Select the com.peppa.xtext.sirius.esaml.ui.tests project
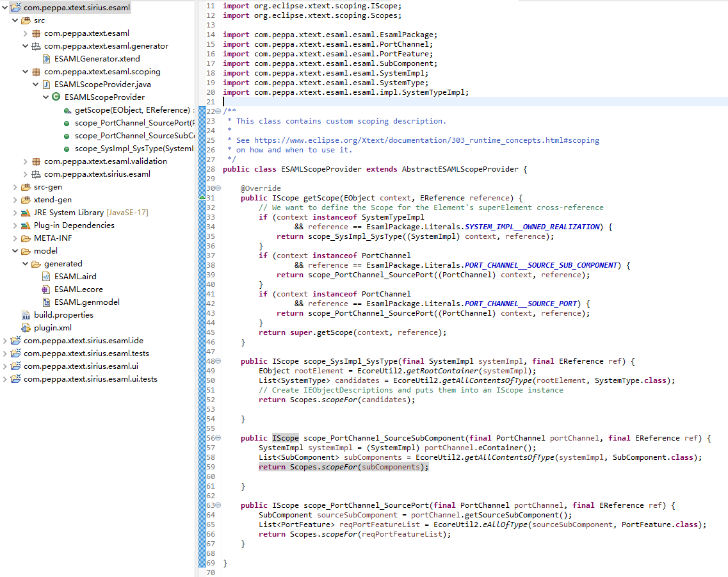Screen dimensions: 728x577 [90, 378]
